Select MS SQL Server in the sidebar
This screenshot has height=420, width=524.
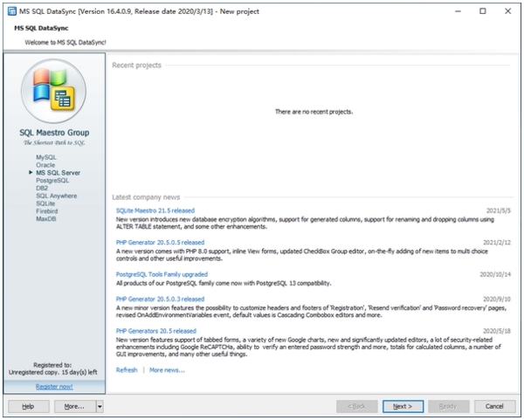coord(59,173)
